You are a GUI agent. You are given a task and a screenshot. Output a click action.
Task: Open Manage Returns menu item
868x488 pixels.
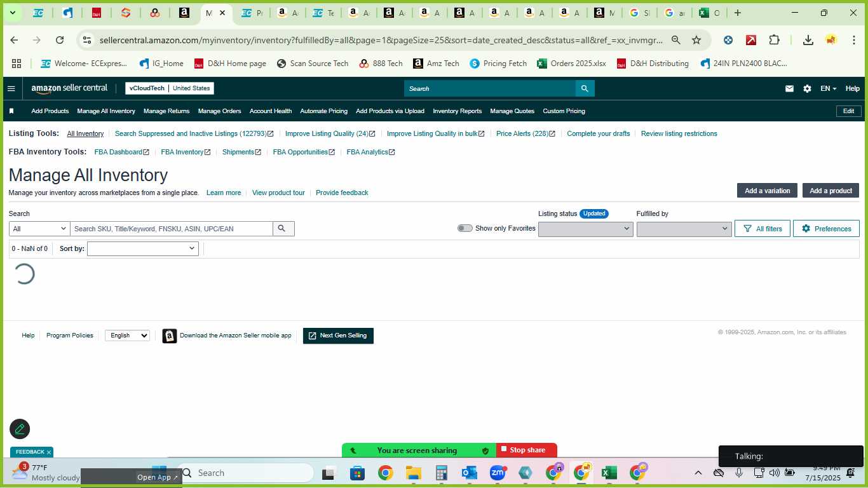click(166, 111)
